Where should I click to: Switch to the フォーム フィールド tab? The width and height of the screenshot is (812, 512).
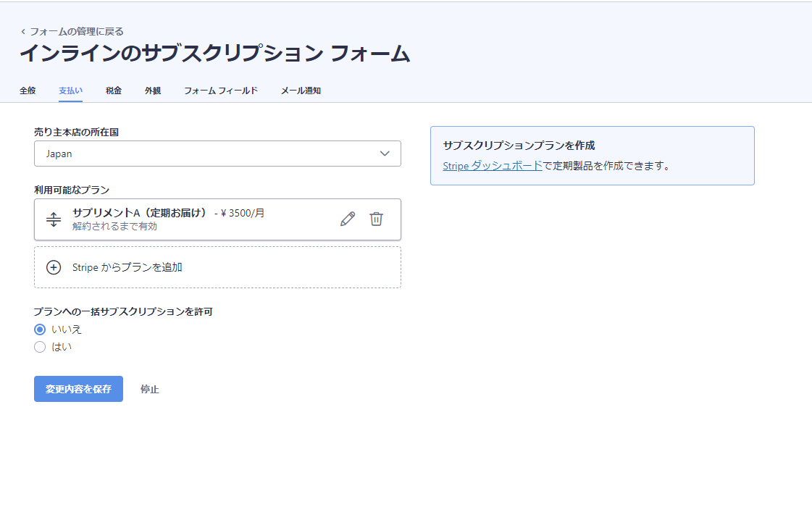tap(221, 91)
